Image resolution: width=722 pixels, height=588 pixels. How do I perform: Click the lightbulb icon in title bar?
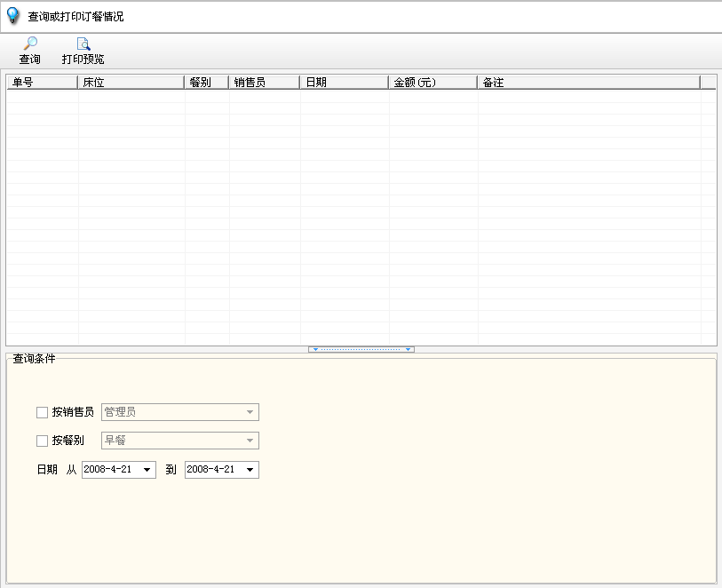click(x=13, y=16)
